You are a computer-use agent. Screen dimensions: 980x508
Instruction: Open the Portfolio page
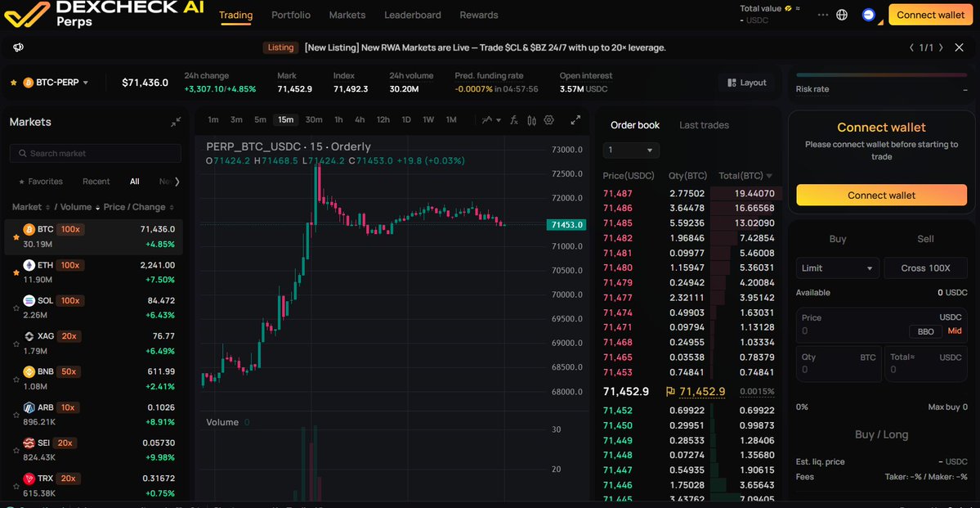291,15
